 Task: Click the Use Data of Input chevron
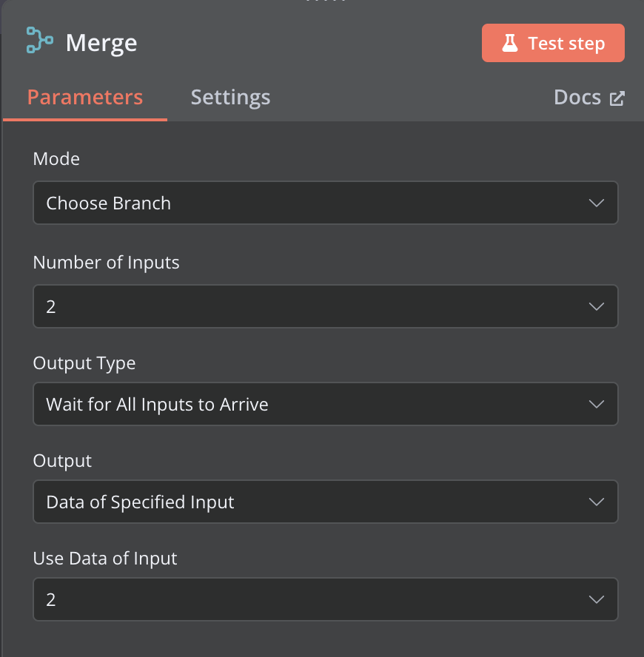point(596,599)
